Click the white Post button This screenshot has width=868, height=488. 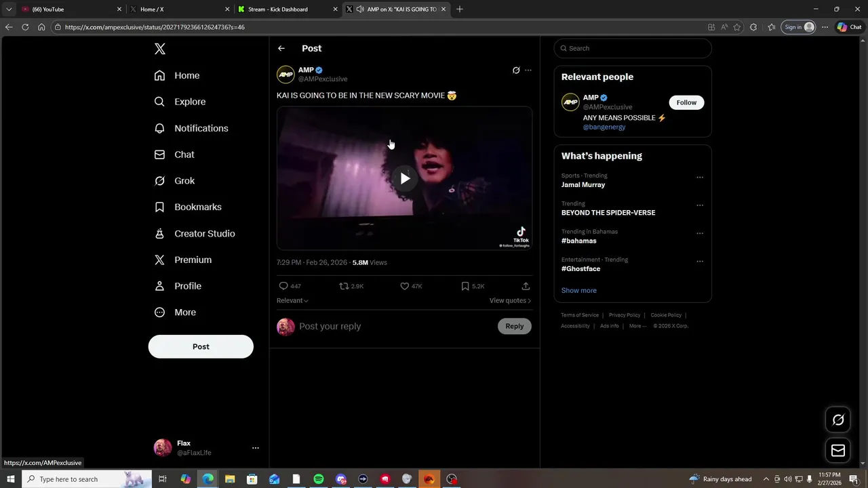click(201, 346)
